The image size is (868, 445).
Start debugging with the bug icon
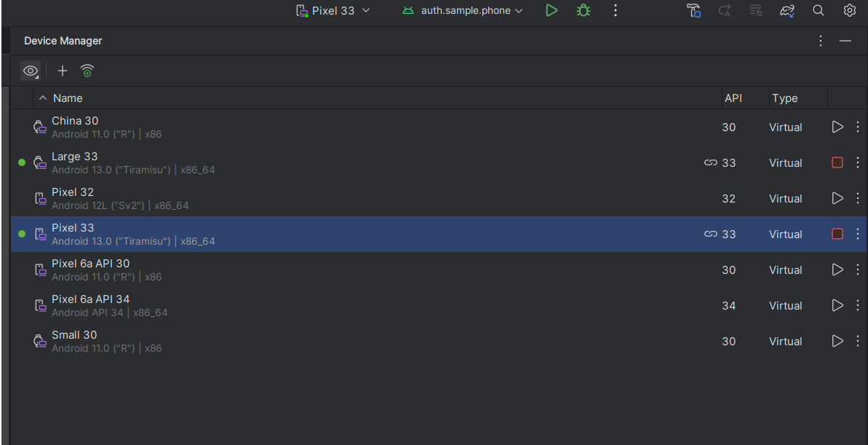click(x=583, y=10)
